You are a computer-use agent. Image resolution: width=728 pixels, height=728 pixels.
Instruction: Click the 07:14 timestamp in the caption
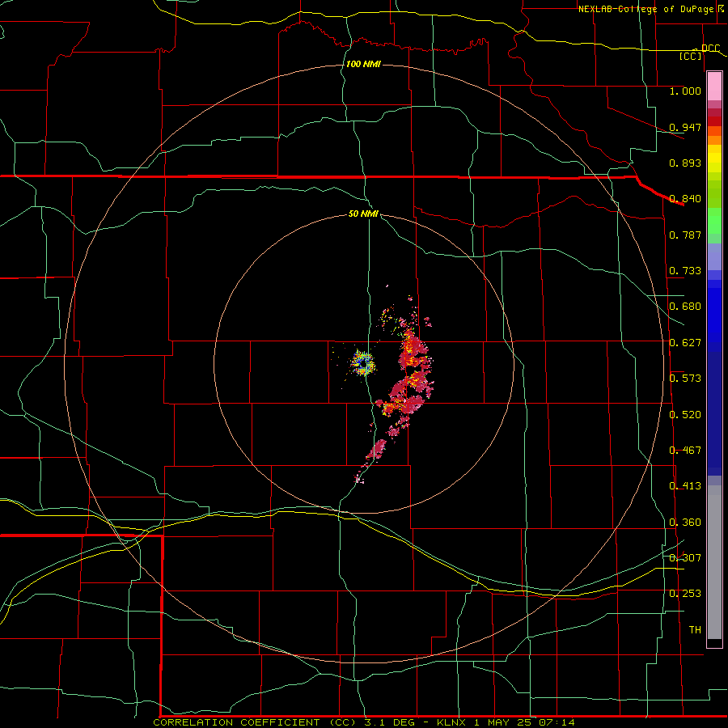[557, 722]
